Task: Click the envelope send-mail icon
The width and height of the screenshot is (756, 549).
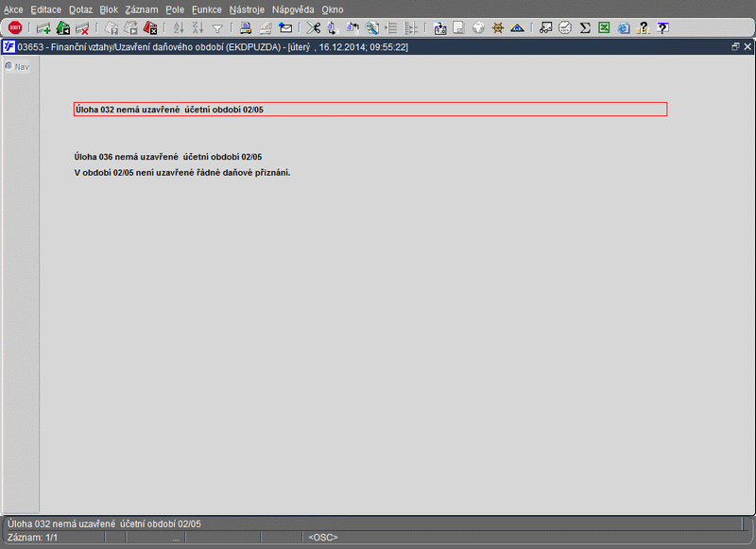Action: pos(285,28)
